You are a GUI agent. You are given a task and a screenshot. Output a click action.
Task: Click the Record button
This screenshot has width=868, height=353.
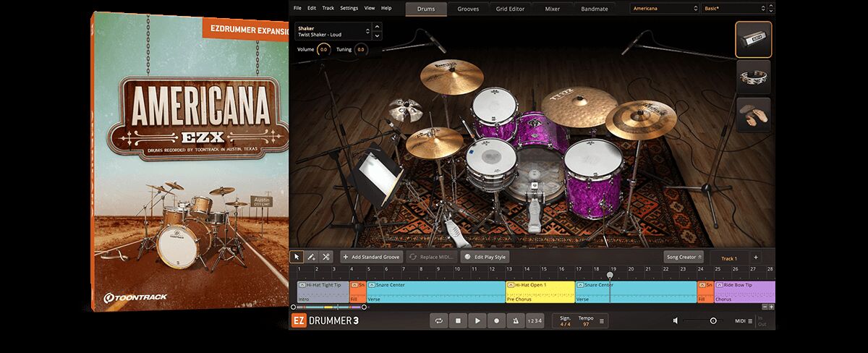click(496, 320)
